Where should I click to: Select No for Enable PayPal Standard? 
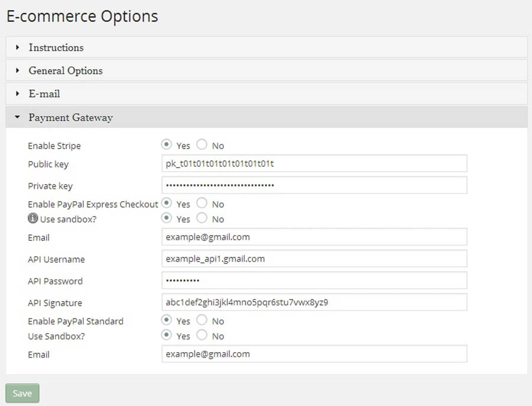(x=202, y=321)
